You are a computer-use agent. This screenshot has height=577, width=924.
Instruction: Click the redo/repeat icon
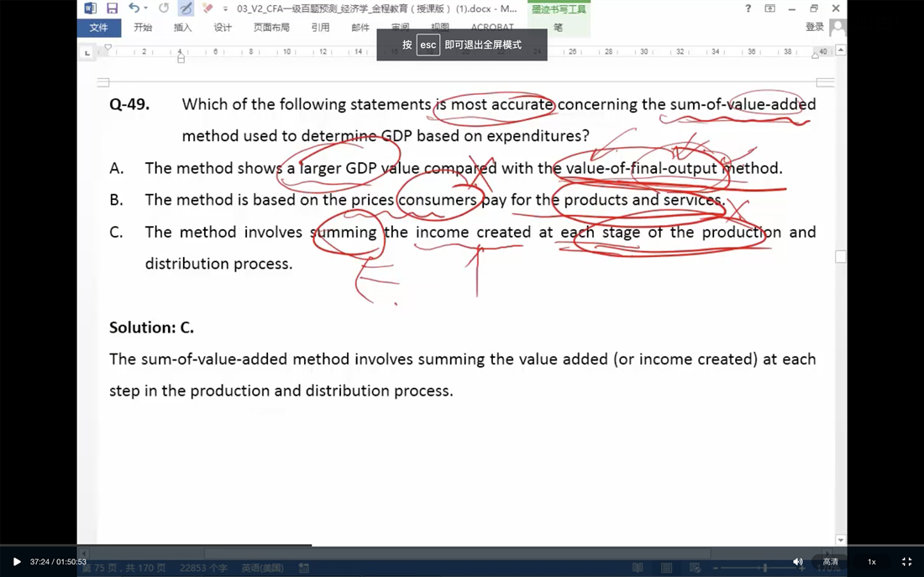pyautogui.click(x=164, y=8)
